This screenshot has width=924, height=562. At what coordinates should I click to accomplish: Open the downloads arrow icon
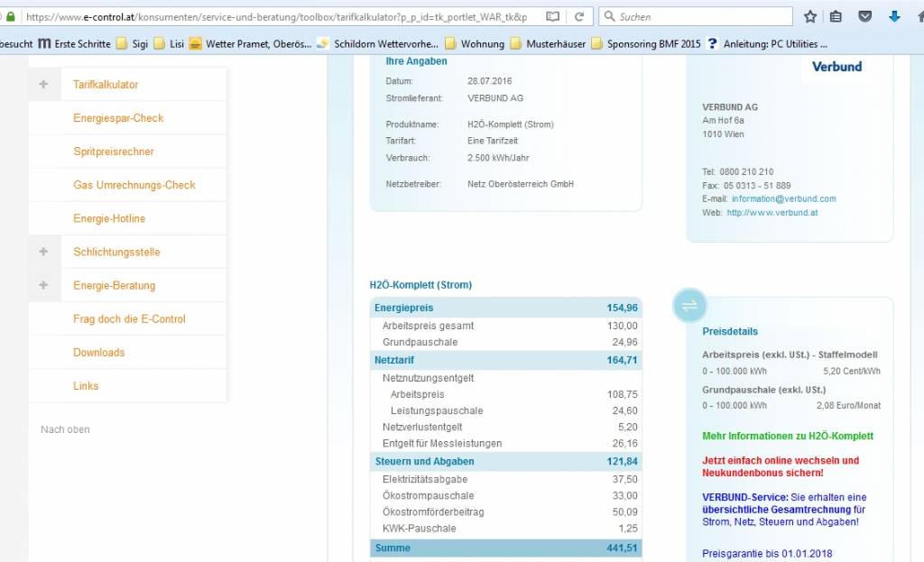pos(894,16)
